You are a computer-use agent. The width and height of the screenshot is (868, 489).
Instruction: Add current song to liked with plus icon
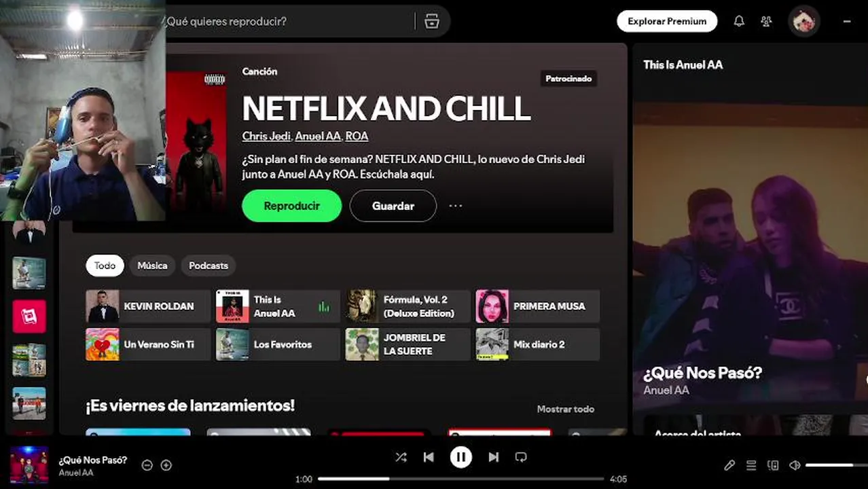click(166, 465)
